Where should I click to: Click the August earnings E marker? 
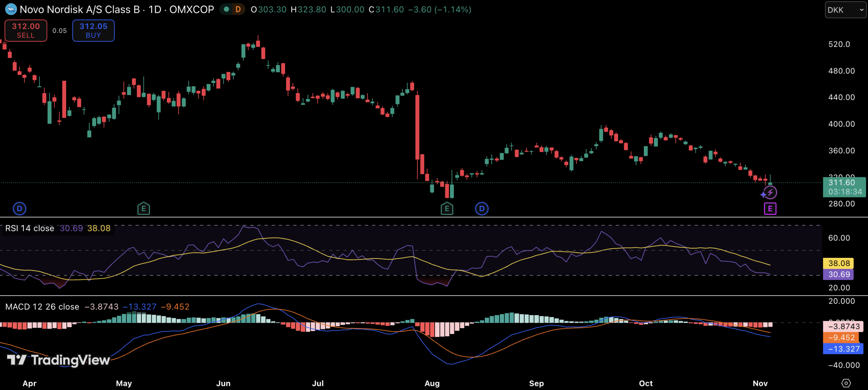[447, 208]
